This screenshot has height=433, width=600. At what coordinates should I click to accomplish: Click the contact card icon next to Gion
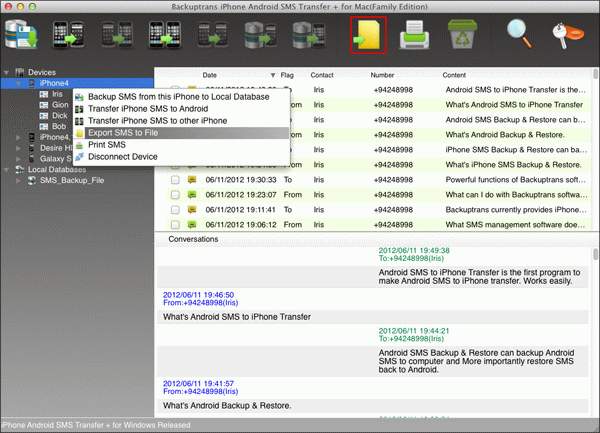44,105
